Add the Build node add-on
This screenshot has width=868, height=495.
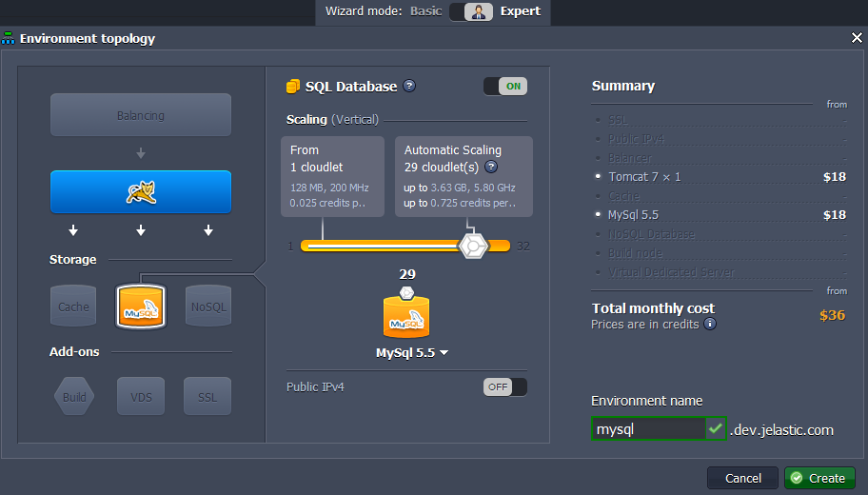[x=74, y=397]
